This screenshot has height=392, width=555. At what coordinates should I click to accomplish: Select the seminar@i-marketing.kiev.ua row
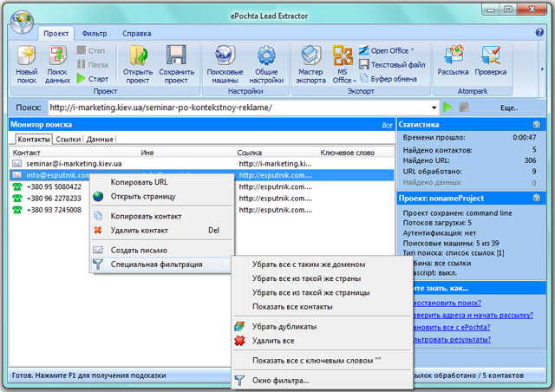(x=202, y=164)
